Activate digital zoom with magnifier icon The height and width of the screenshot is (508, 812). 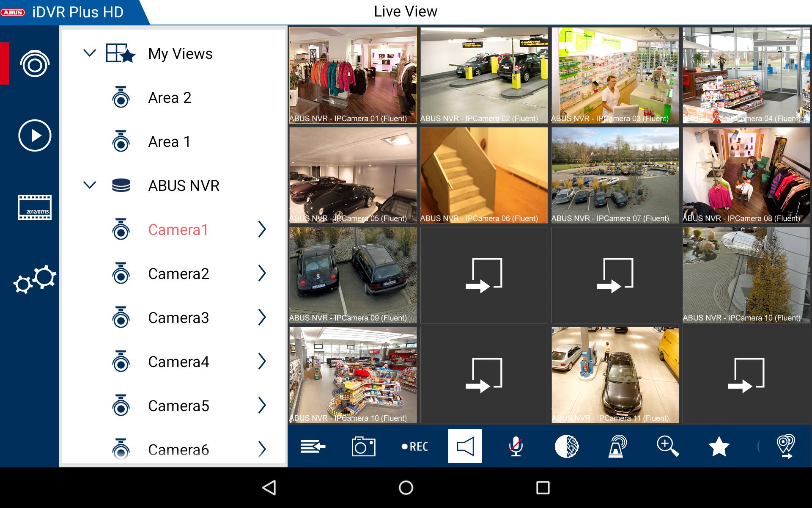pyautogui.click(x=668, y=446)
